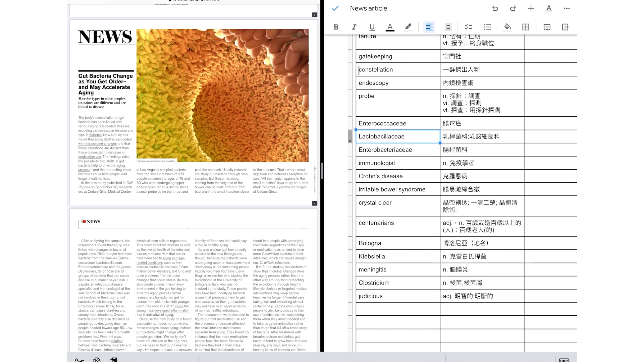Select the 'adj. 明智的;明斷的' translation cell
644x362 pixels.
coord(482,296)
